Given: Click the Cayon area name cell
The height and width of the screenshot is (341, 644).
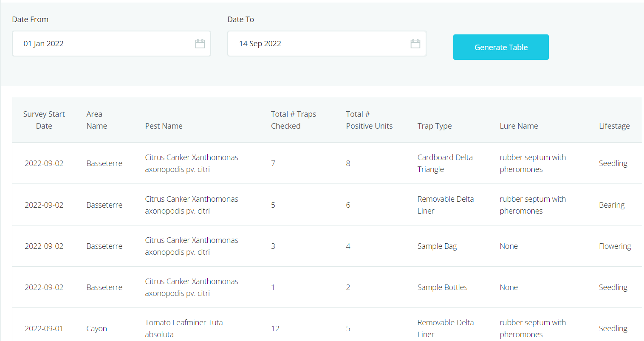Looking at the screenshot, I should pos(96,329).
